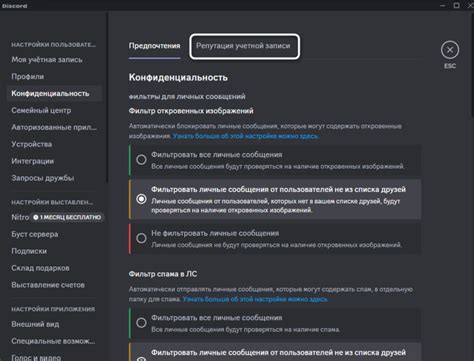Open Подписки section

coord(29,251)
